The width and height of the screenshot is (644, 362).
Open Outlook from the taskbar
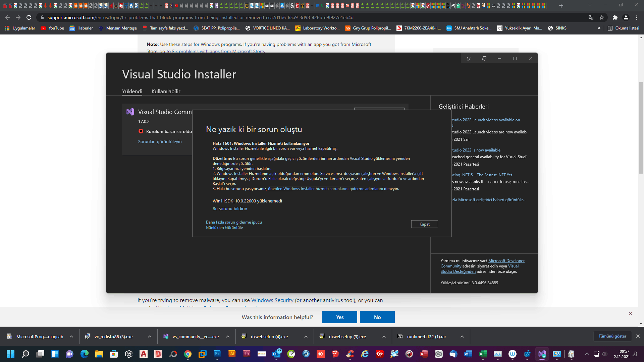[276, 354]
